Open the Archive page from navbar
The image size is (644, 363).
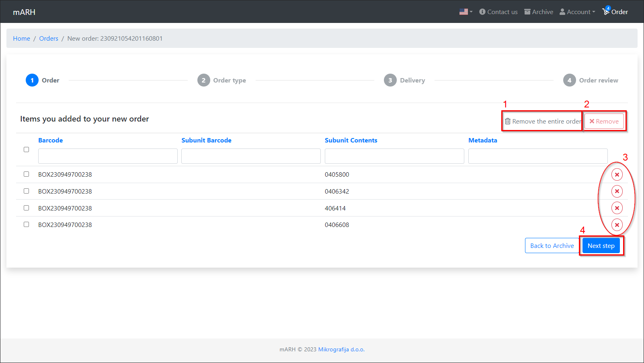(539, 12)
